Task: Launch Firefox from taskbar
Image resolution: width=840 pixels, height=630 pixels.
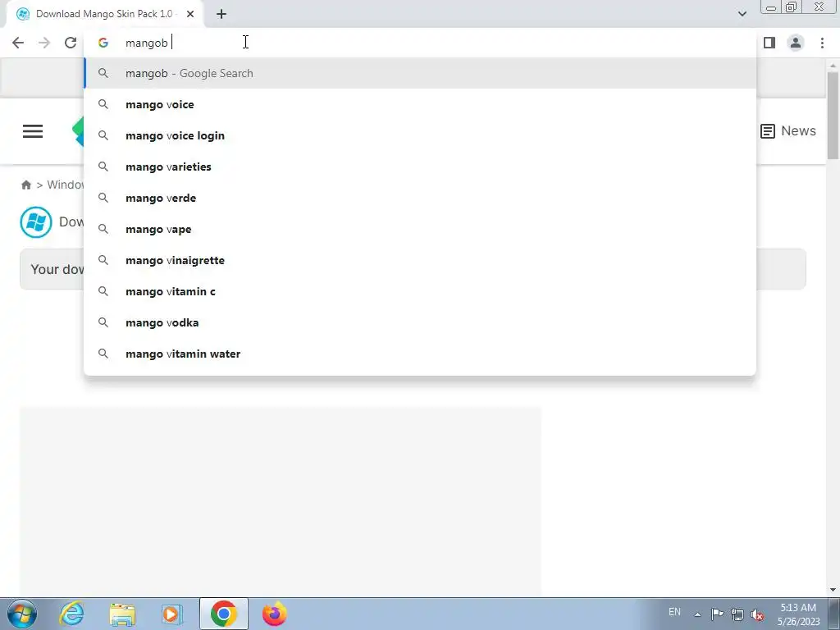Action: click(x=274, y=614)
